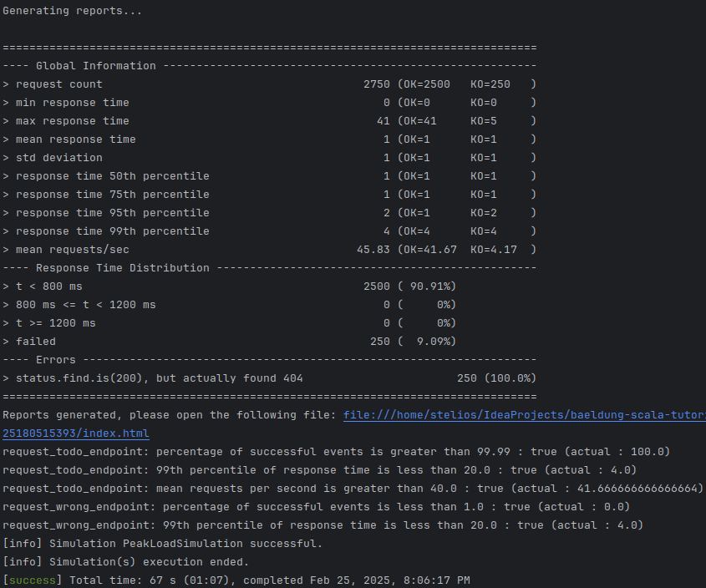Click the response time 95th percentile row

(113, 213)
